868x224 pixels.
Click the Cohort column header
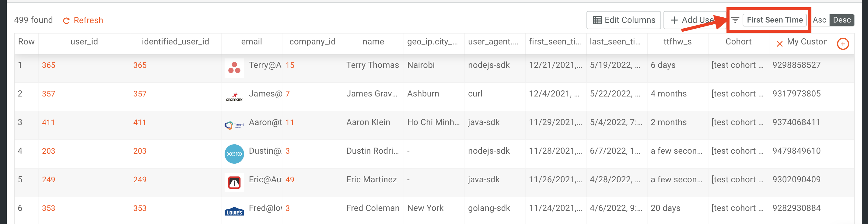738,42
